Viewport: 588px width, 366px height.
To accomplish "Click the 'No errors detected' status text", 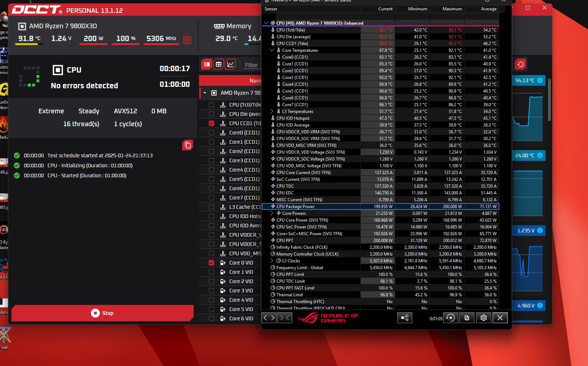I will (x=84, y=86).
